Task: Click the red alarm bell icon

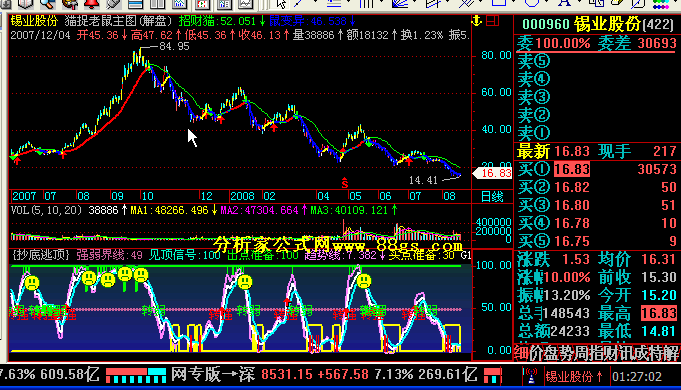Action: pos(91,4)
